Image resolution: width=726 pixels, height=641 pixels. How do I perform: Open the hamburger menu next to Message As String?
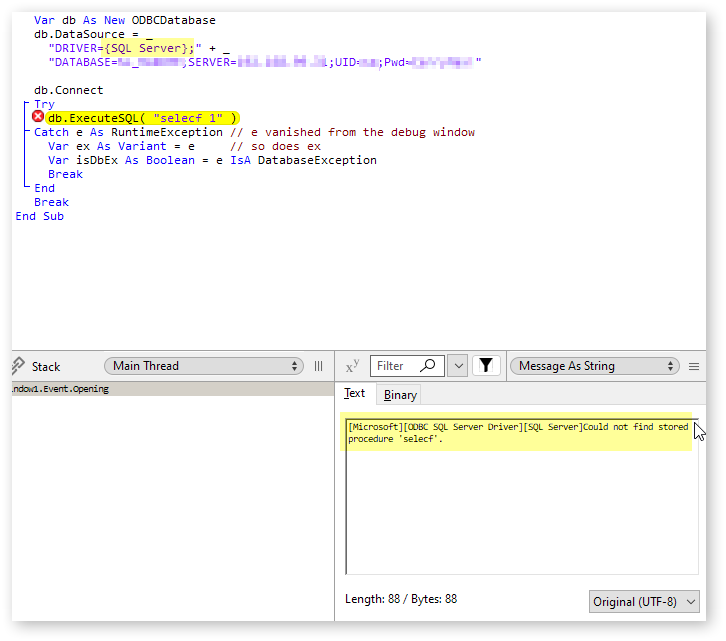[695, 366]
